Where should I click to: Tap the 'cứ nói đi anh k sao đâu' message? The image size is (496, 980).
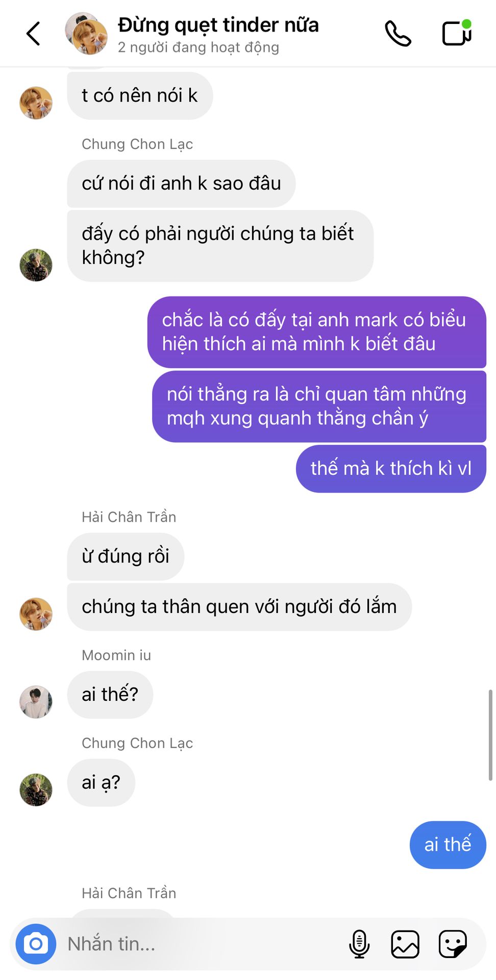pos(181,184)
